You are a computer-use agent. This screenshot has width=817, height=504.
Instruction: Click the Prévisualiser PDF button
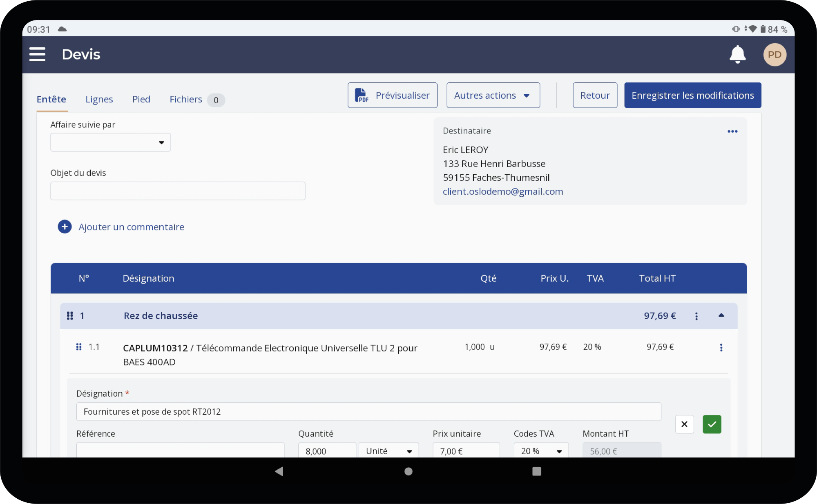point(392,95)
